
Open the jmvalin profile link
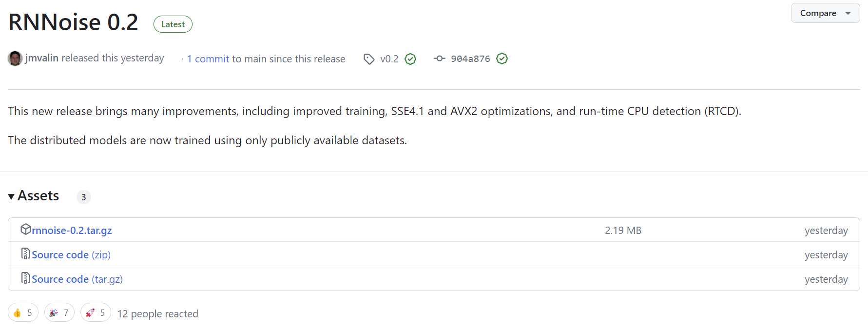tap(42, 58)
